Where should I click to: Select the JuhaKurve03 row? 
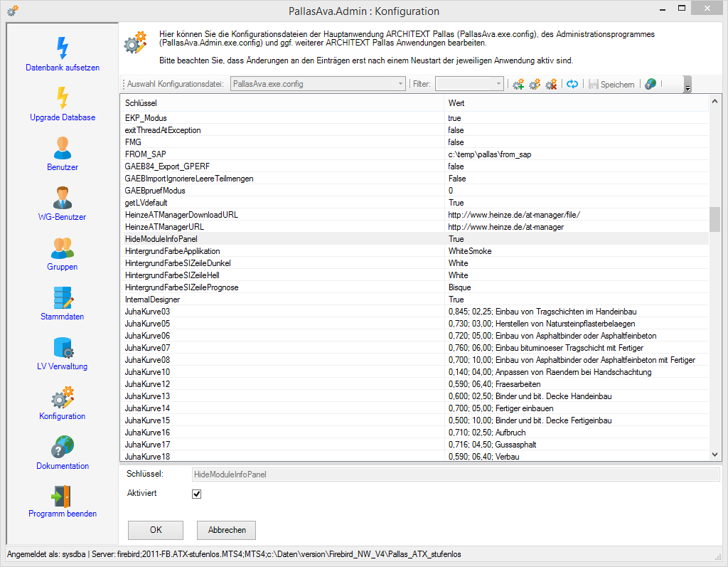414,312
